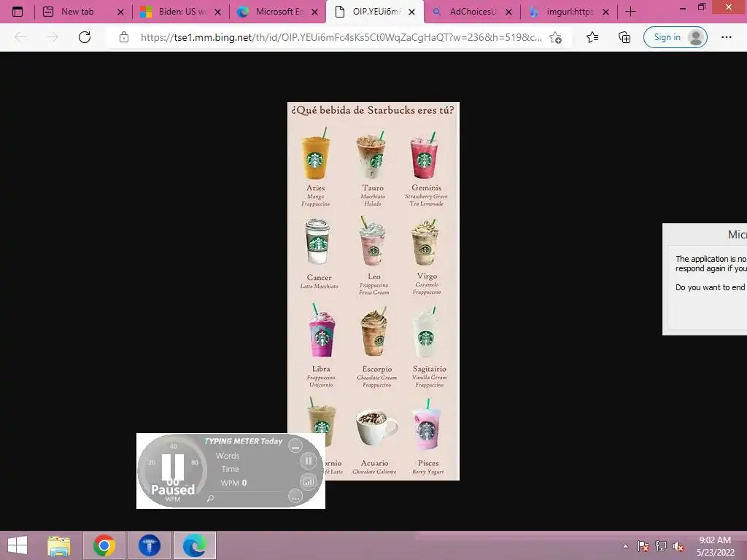Open the Collections panel
The height and width of the screenshot is (560, 747).
(x=624, y=37)
